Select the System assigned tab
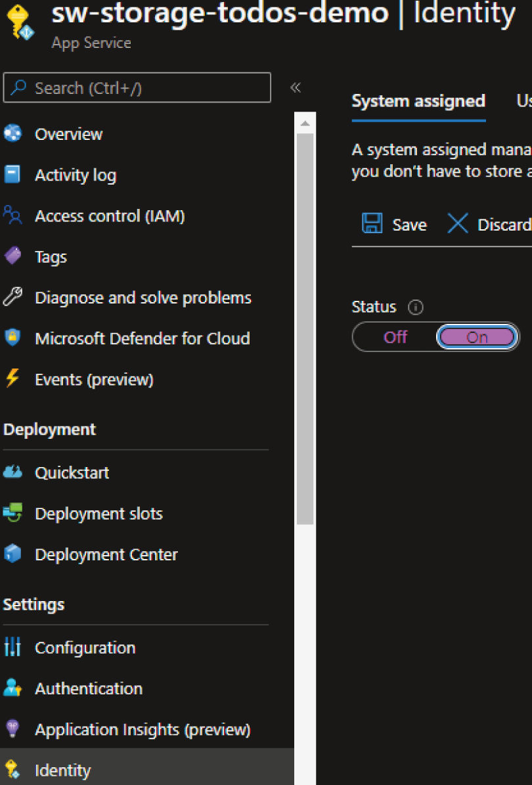Image resolution: width=532 pixels, height=785 pixels. tap(418, 101)
